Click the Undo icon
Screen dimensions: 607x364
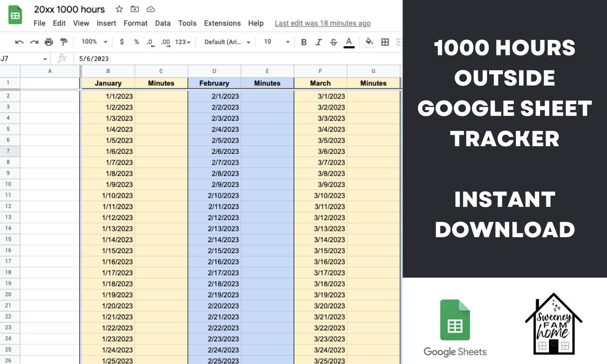point(19,42)
